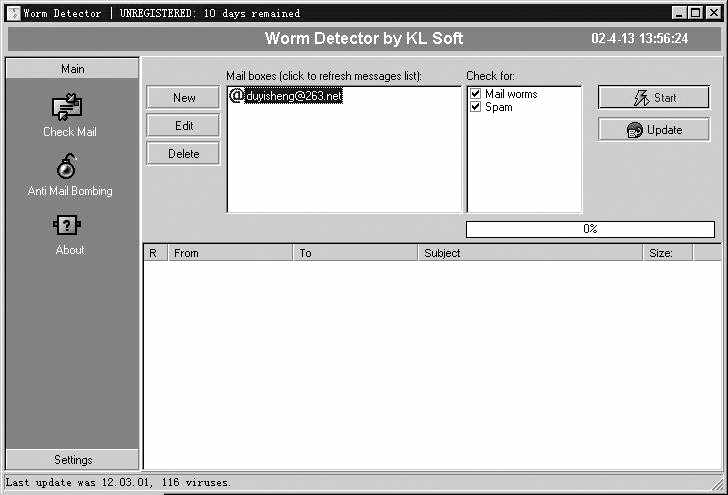This screenshot has height=495, width=728.
Task: Open the About question mark icon
Action: pos(69,226)
